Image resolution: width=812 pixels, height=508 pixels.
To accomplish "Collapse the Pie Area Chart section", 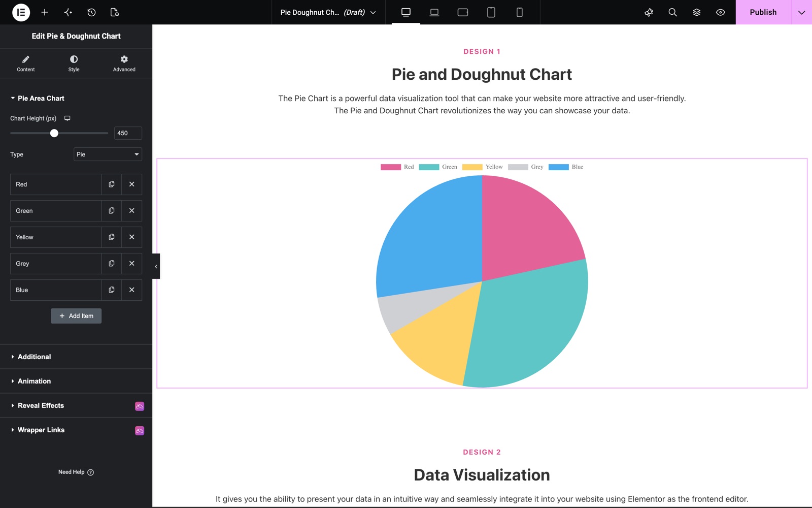I will click(x=76, y=98).
